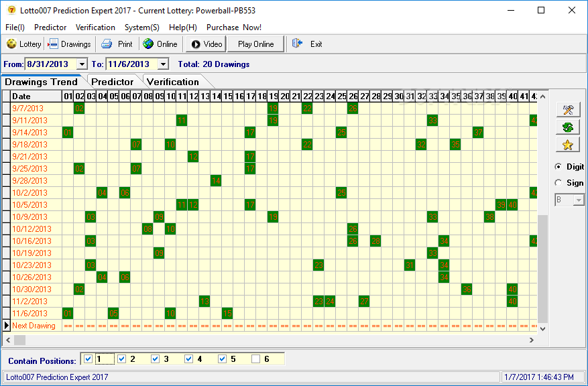Open the To date dropdown arrow
588x386 pixels.
coord(163,64)
